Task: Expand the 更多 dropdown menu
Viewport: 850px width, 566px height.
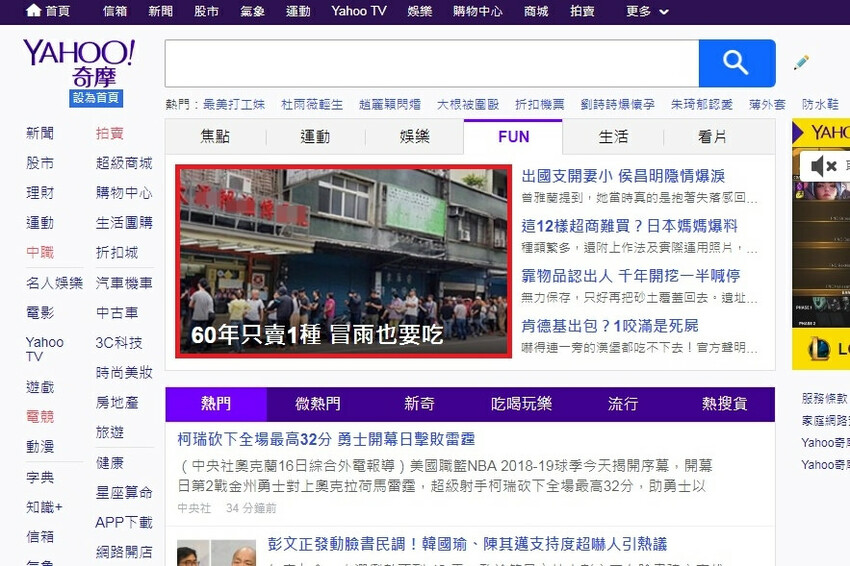Action: click(647, 11)
